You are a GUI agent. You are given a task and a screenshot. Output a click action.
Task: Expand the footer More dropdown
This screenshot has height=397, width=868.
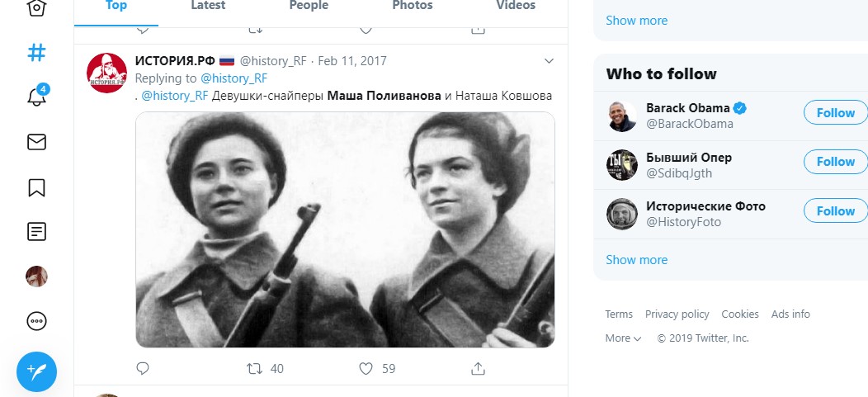tap(623, 338)
